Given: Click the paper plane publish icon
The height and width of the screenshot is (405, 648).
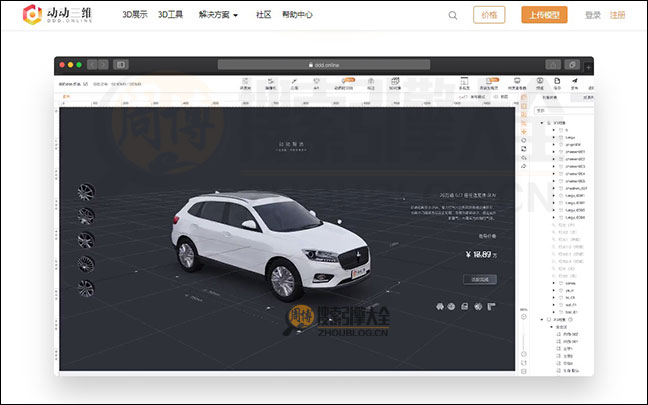Looking at the screenshot, I should coord(574,83).
